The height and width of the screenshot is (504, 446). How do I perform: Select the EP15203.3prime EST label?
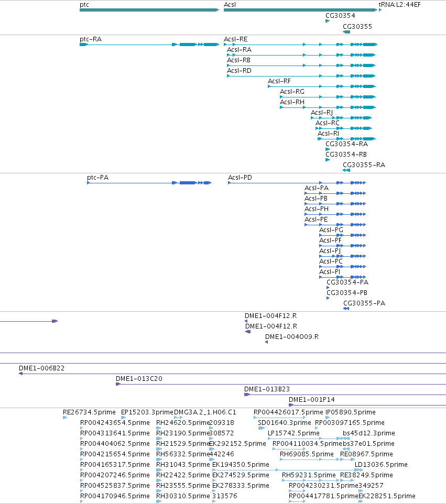pyautogui.click(x=147, y=412)
